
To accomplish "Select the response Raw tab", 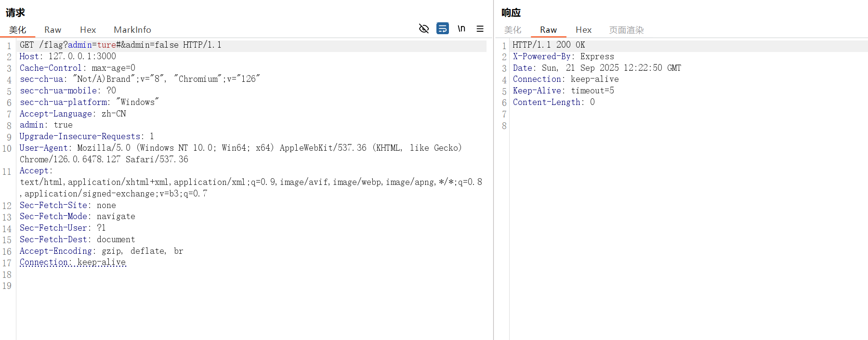I will (548, 30).
